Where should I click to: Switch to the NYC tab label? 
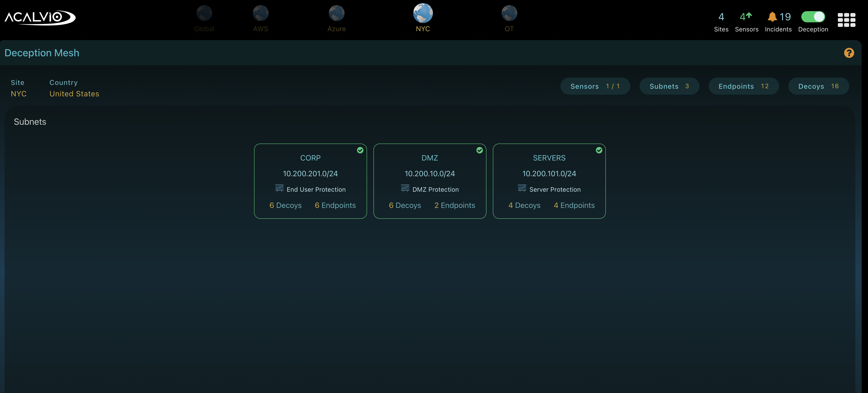pyautogui.click(x=423, y=29)
